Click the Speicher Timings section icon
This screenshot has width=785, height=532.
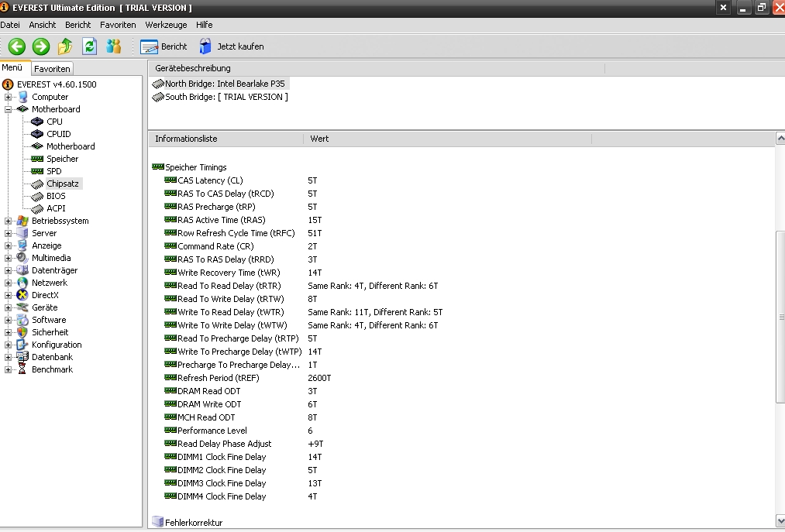tap(158, 166)
